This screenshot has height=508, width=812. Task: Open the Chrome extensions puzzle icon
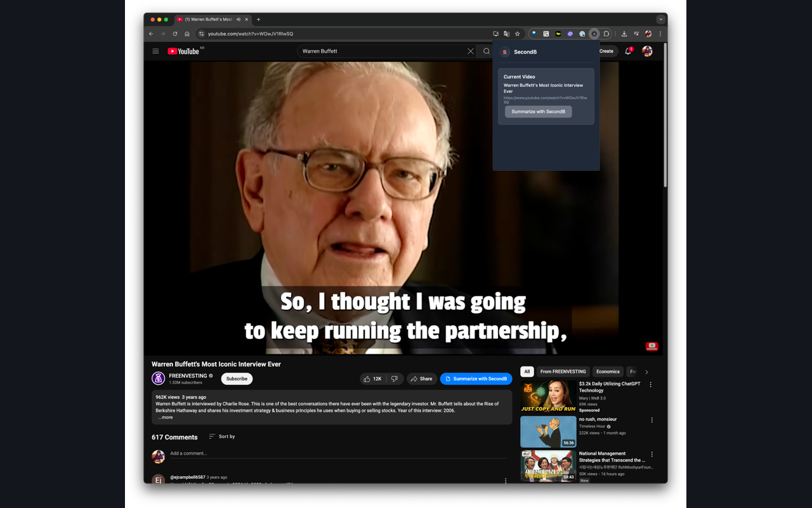[x=606, y=34]
